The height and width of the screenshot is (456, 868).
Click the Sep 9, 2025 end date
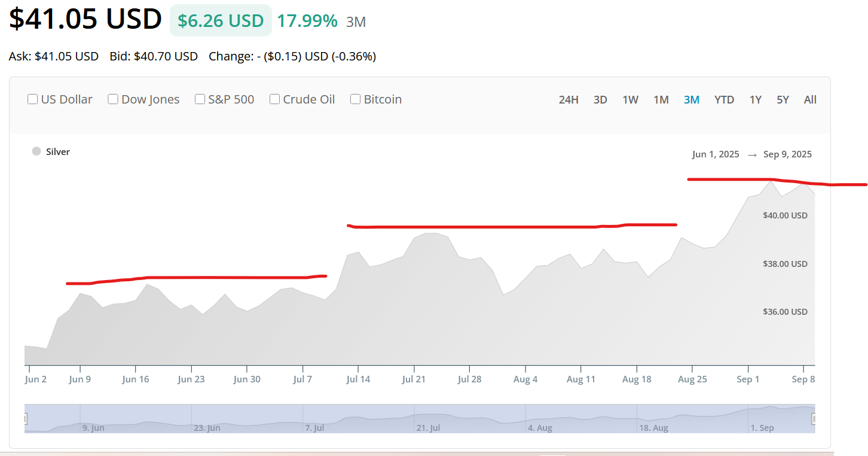coord(787,154)
